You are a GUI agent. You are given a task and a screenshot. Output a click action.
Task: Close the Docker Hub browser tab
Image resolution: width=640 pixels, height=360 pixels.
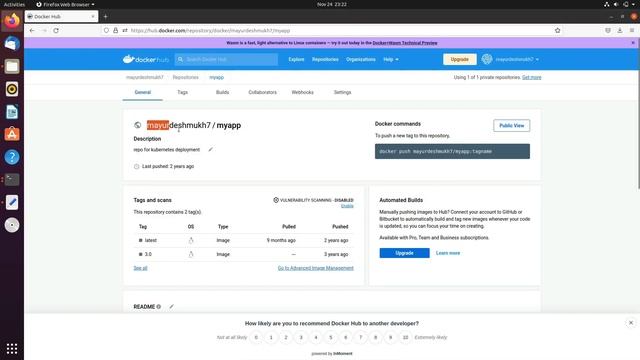[x=93, y=17]
